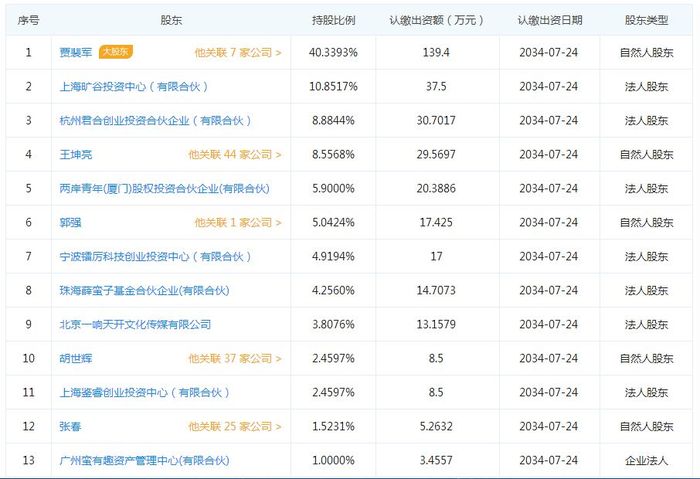Select the 5.0424% percentage cell
This screenshot has width=700, height=479.
(333, 222)
